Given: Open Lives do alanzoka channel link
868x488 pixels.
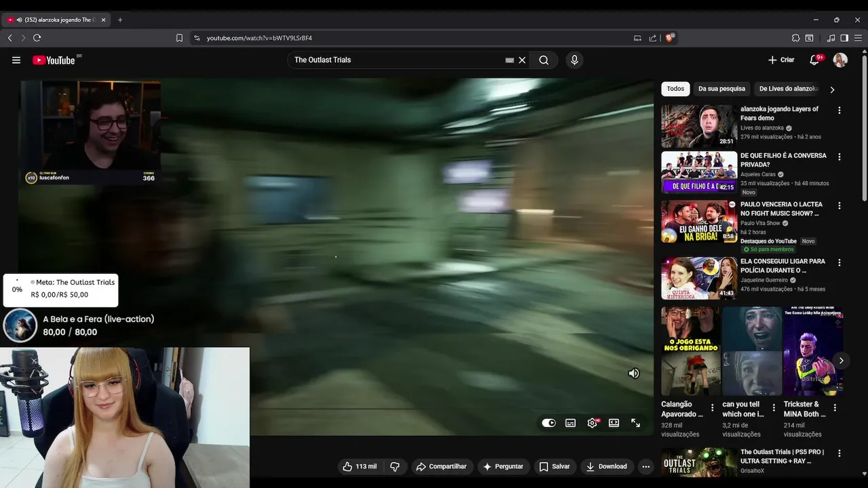Looking at the screenshot, I should [762, 127].
